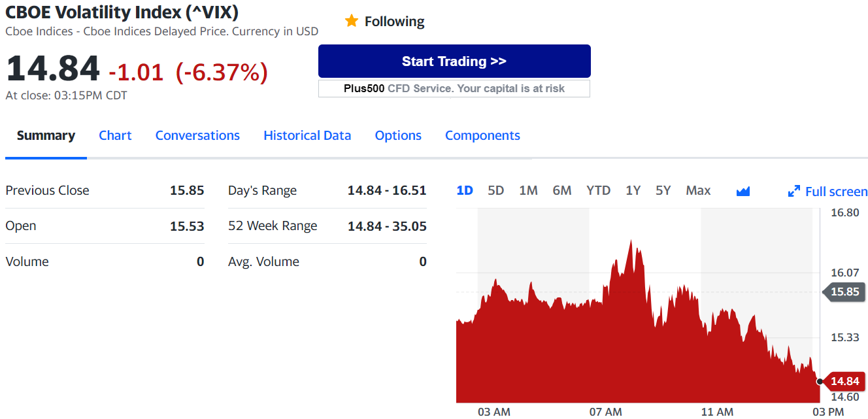The height and width of the screenshot is (419, 868).
Task: Click the At close: 03:15PM CDT text
Action: coord(66,95)
